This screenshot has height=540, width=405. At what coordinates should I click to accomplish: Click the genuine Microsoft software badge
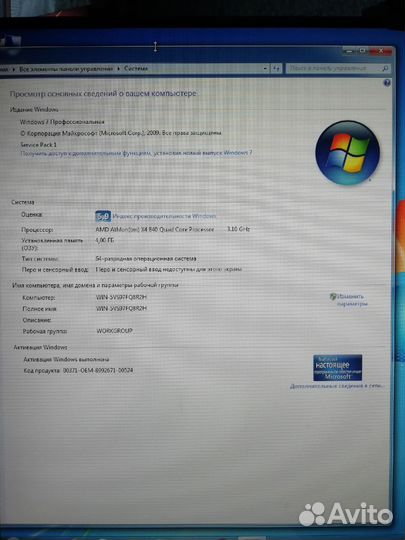coord(337,367)
